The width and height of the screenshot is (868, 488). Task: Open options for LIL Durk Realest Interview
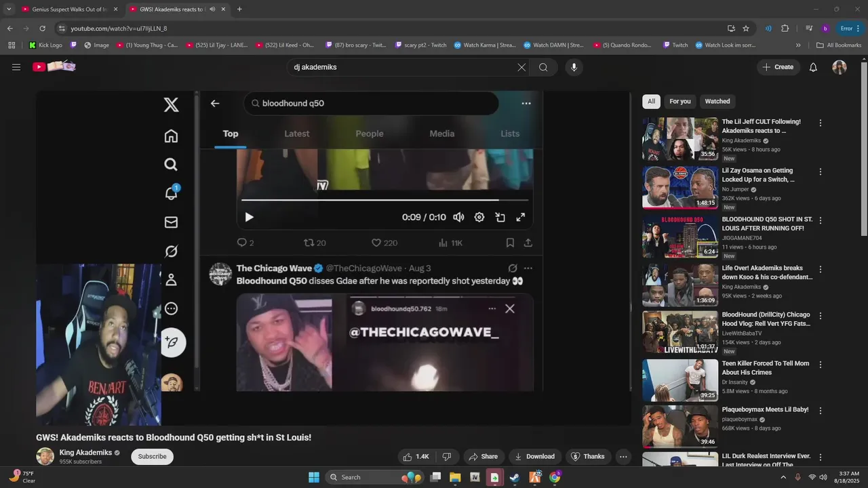(821, 457)
